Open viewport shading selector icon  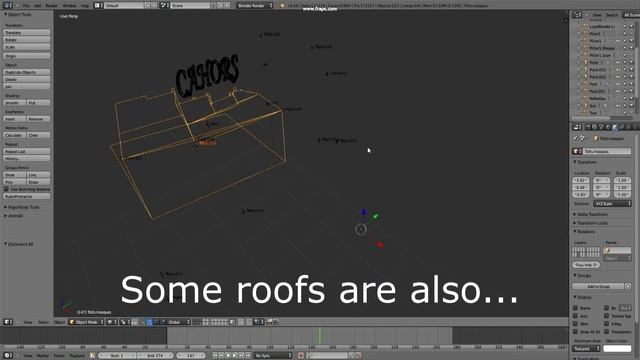111,322
